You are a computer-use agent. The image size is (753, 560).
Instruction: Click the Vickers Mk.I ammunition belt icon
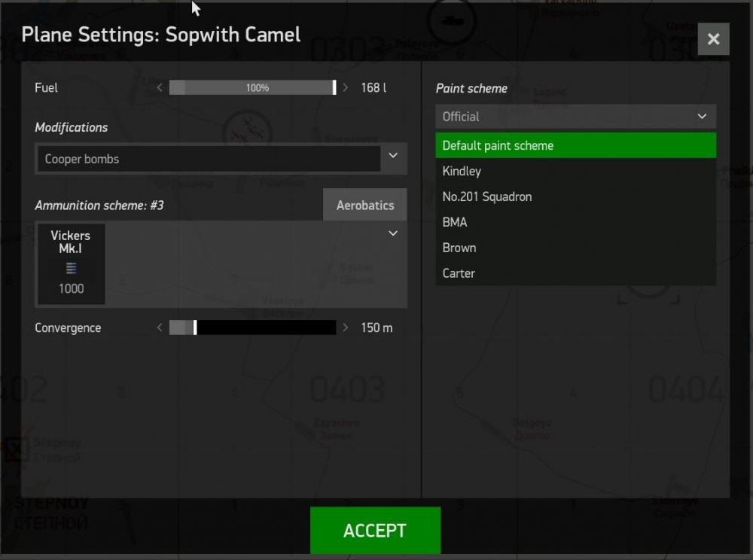point(70,266)
